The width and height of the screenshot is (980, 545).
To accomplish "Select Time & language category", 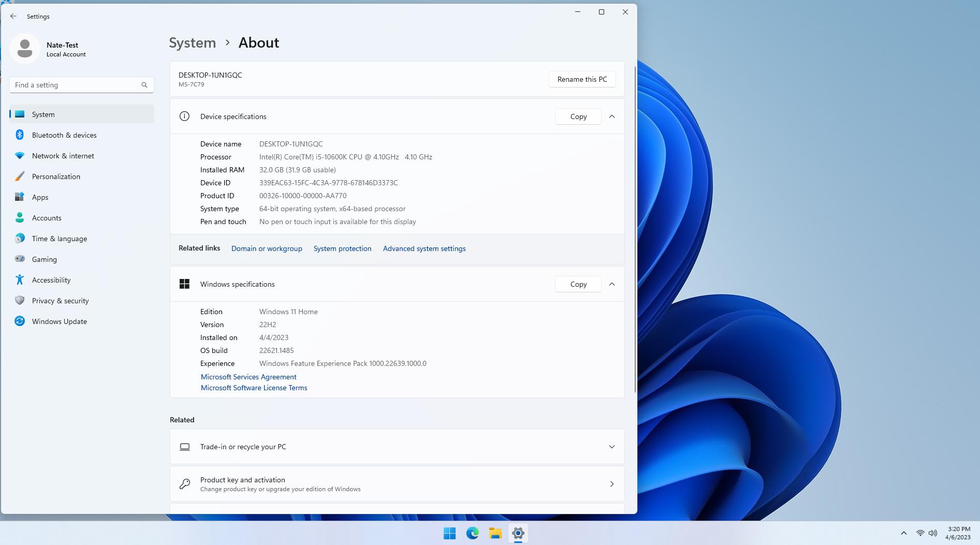I will coord(82,238).
